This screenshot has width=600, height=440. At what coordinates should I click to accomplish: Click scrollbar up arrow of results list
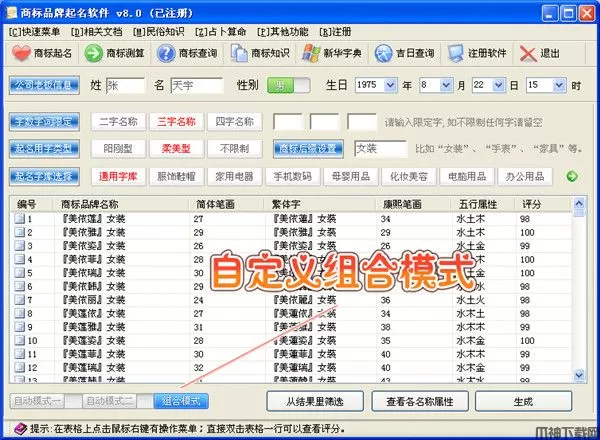coord(579,204)
